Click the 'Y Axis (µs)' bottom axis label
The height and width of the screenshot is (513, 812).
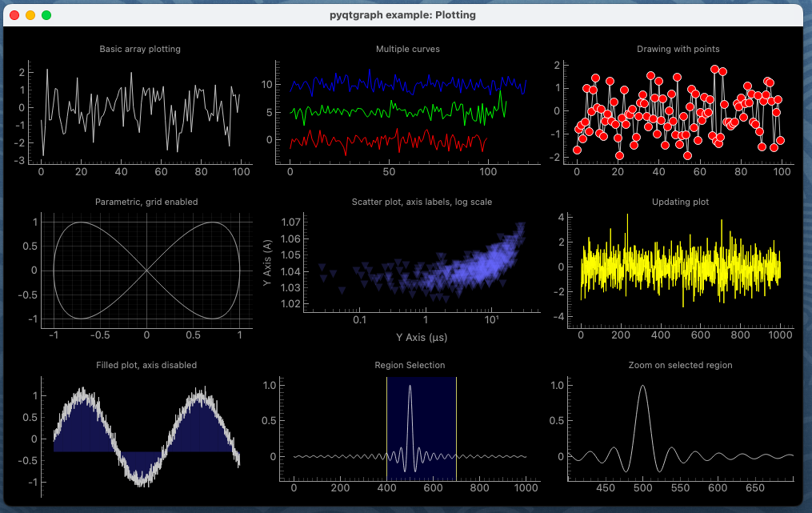click(422, 338)
